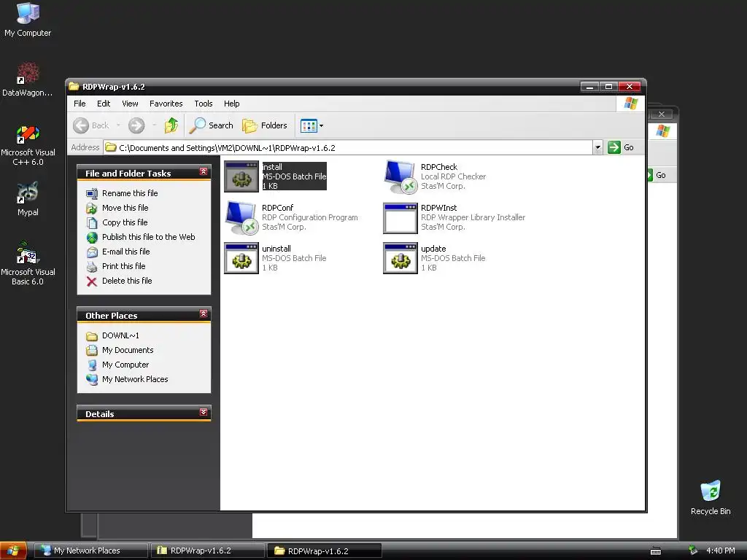Click the network tray icon
This screenshot has height=560, width=747.
click(693, 551)
